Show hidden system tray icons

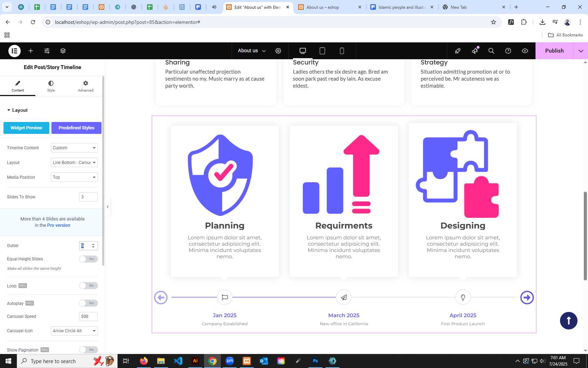[x=517, y=361]
